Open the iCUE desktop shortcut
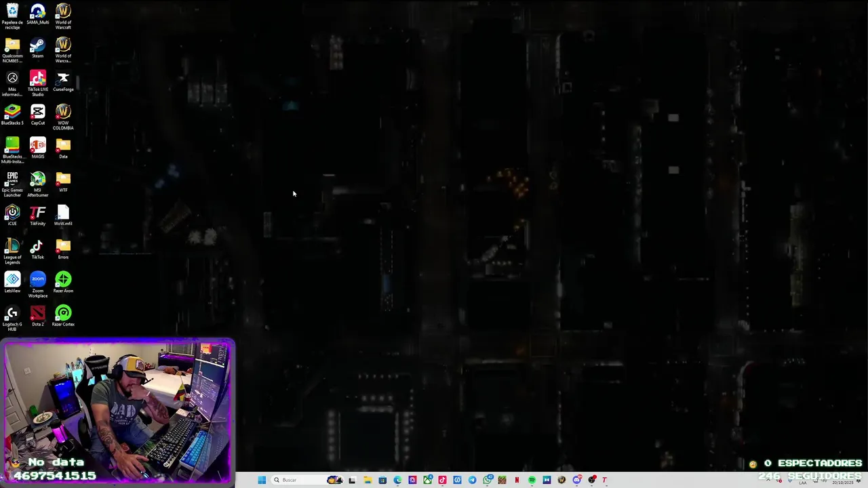The image size is (868, 488). tap(12, 216)
